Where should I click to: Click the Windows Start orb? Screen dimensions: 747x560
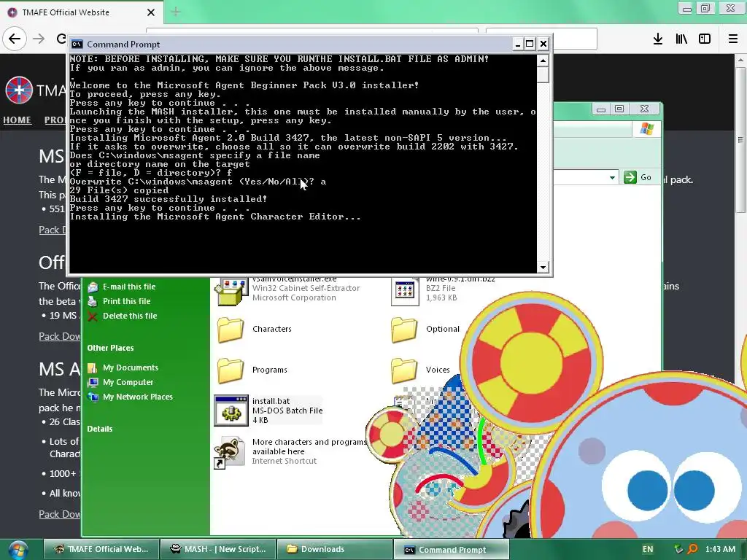[x=18, y=550]
